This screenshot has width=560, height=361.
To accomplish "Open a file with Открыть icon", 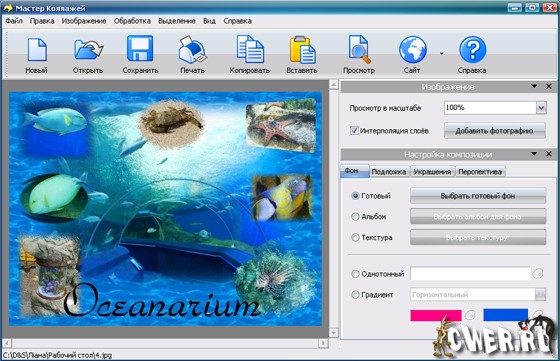I will tap(88, 50).
